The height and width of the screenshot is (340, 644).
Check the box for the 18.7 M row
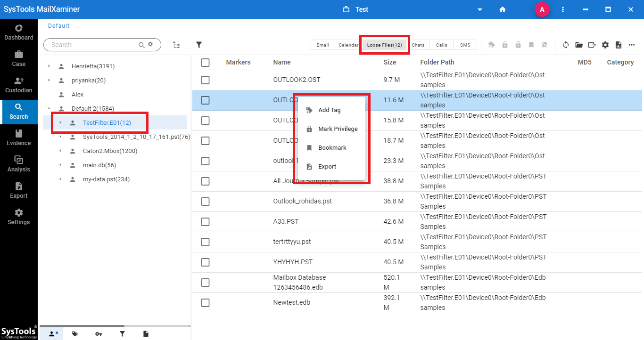(x=205, y=141)
